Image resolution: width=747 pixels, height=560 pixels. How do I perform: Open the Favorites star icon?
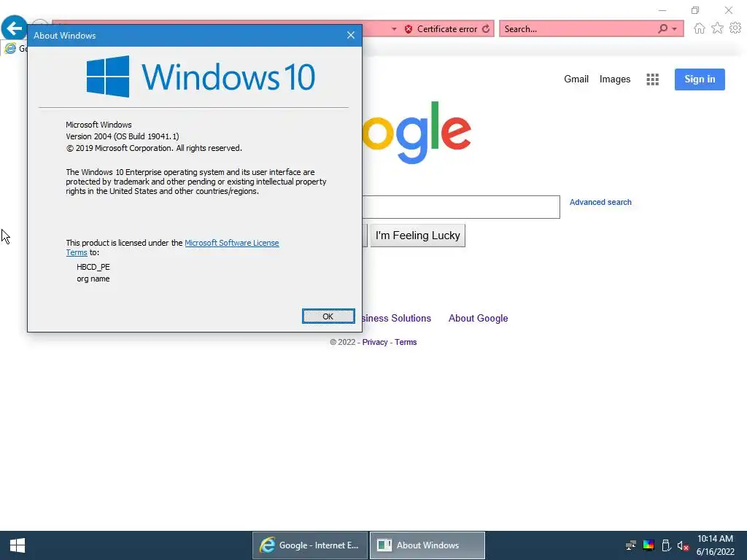click(x=717, y=28)
